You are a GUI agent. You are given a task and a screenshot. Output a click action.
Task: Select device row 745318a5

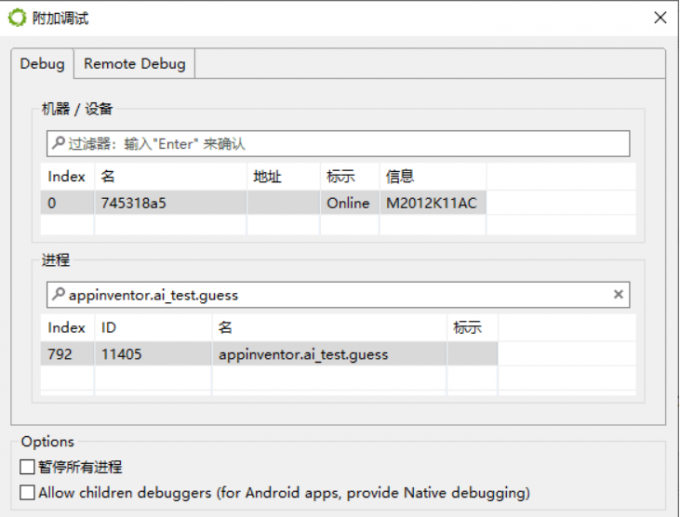click(x=170, y=203)
